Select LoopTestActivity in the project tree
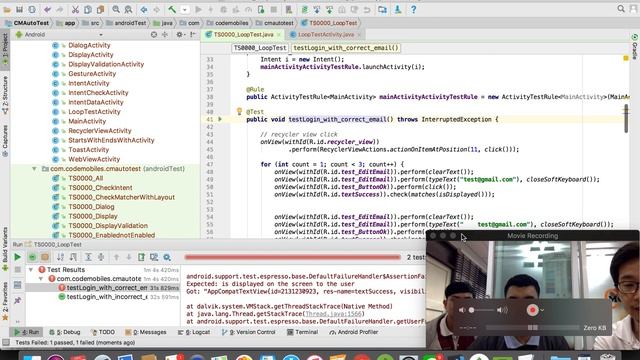This screenshot has height=360, width=640. coord(94,111)
